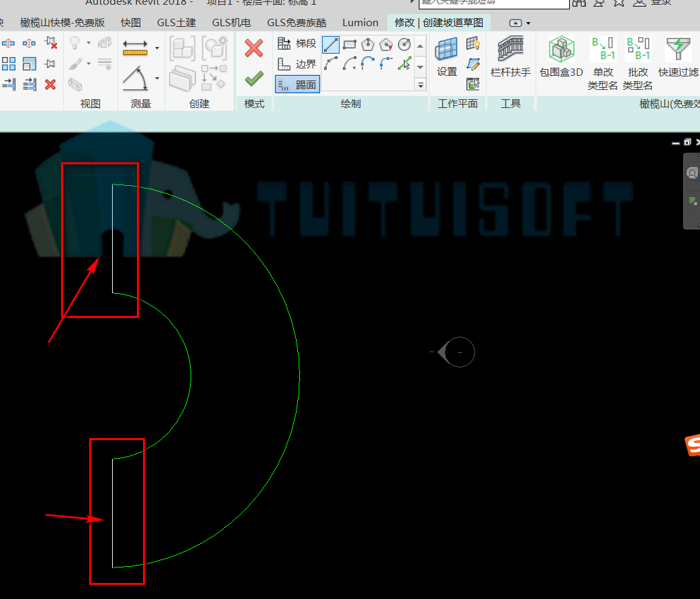The image size is (700, 599).
Task: Switch to the GLS土建 tab
Action: [x=177, y=22]
